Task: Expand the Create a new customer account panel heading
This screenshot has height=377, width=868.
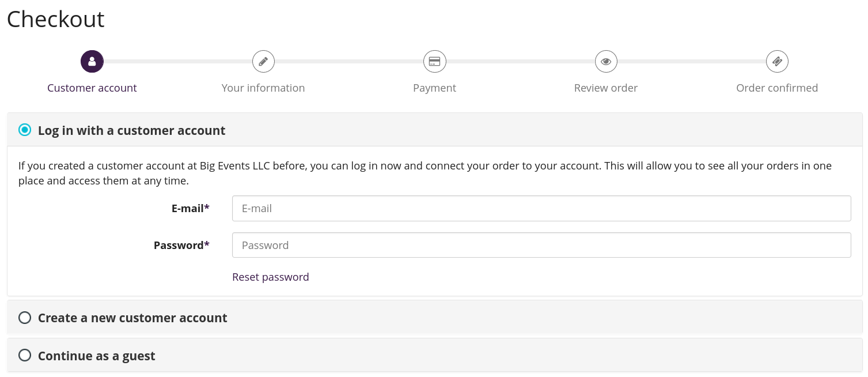Action: (132, 318)
